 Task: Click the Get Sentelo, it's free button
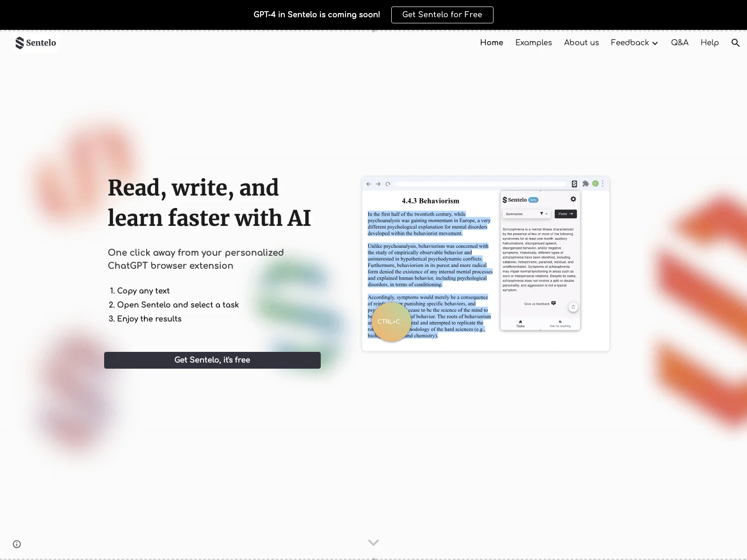212,360
